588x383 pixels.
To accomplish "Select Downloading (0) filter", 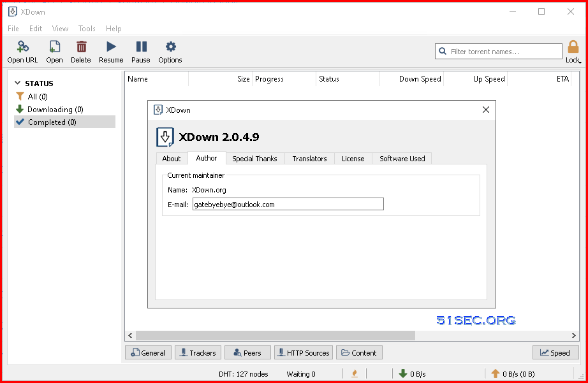I will coord(55,110).
